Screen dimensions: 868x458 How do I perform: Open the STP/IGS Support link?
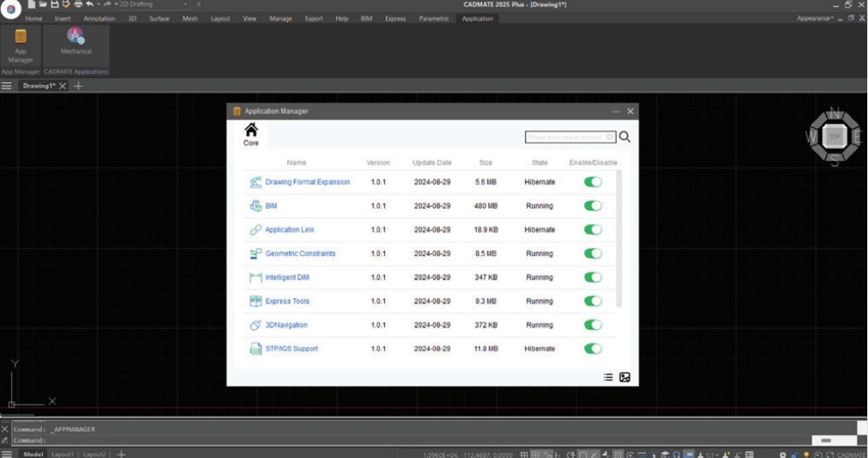click(x=292, y=349)
